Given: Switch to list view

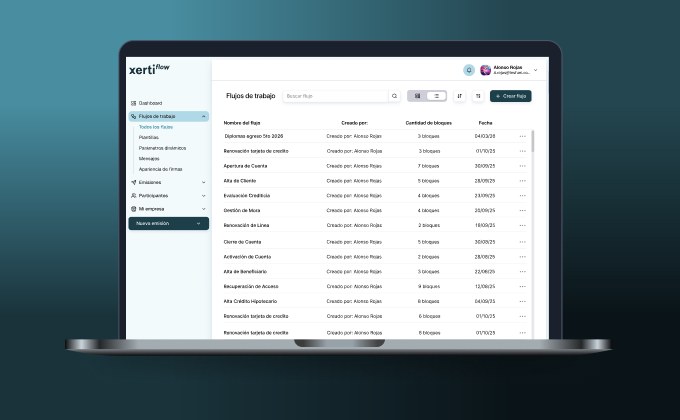Looking at the screenshot, I should pyautogui.click(x=437, y=96).
